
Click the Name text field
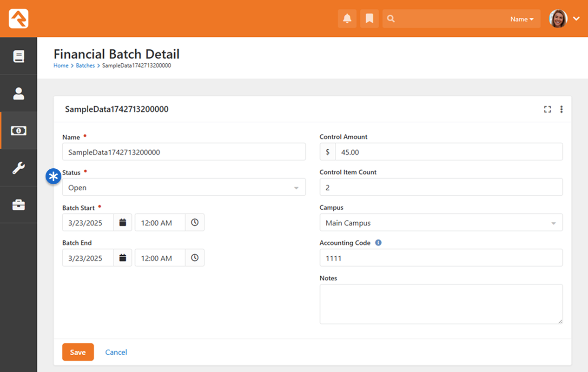184,152
